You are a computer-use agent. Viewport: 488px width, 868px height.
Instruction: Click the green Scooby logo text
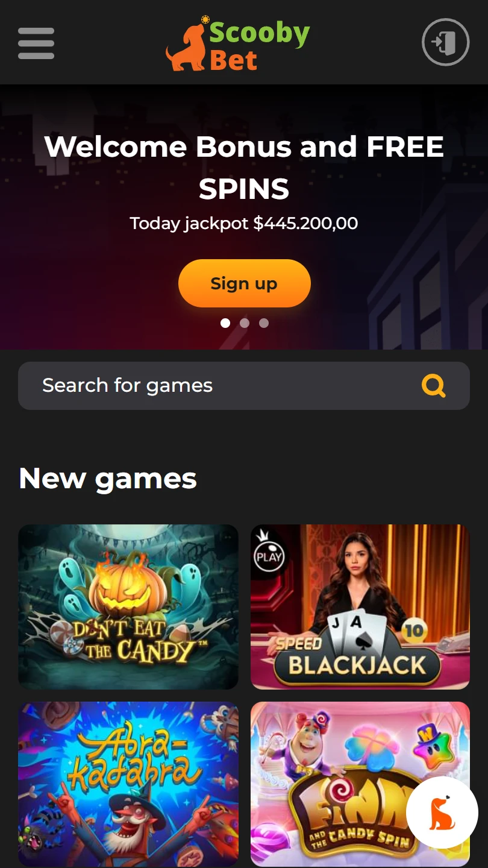(259, 34)
